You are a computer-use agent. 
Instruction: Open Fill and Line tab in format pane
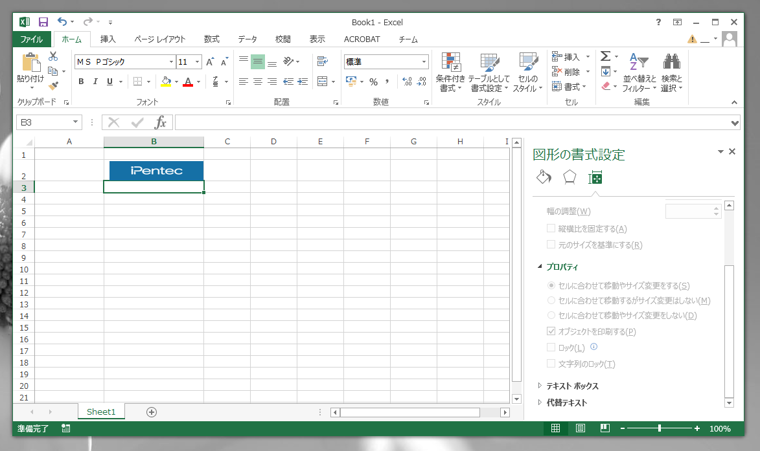point(543,177)
